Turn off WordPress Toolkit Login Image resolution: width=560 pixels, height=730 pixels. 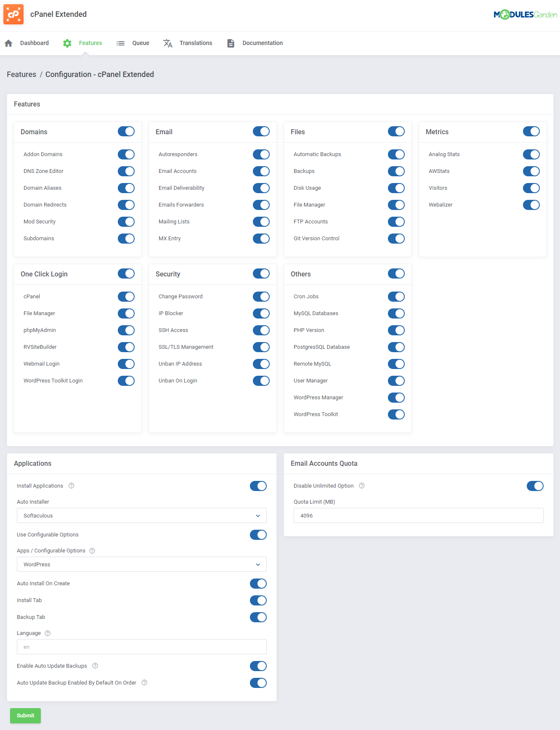tap(126, 381)
